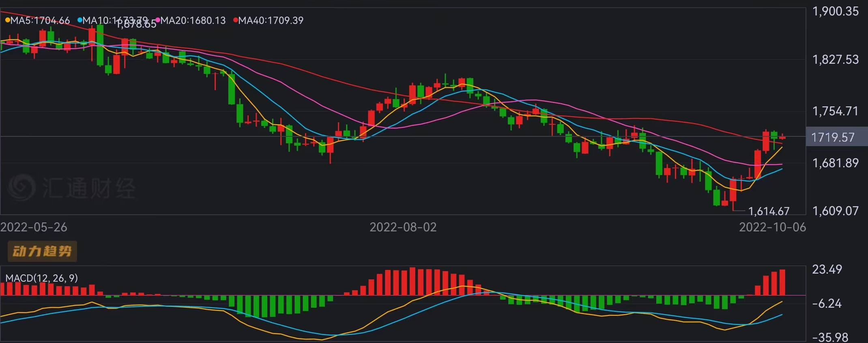Click the MACD(12, 26, 9) indicator label
868x343 pixels.
click(41, 278)
